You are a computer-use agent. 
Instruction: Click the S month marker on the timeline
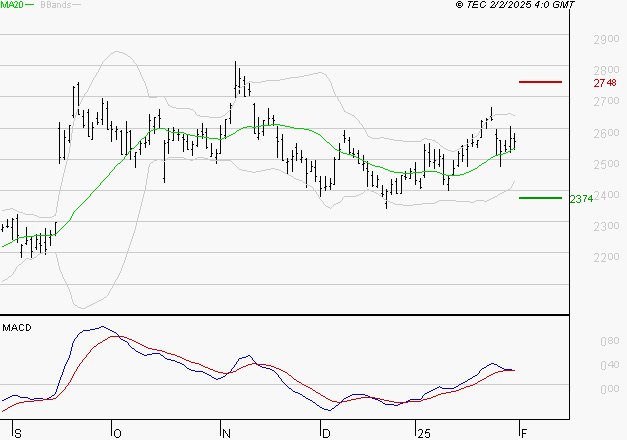(x=18, y=434)
